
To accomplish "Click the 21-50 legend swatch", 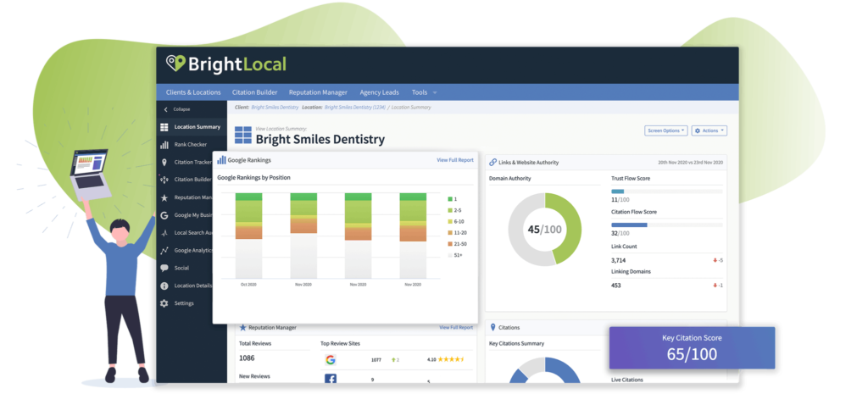I will click(x=449, y=244).
